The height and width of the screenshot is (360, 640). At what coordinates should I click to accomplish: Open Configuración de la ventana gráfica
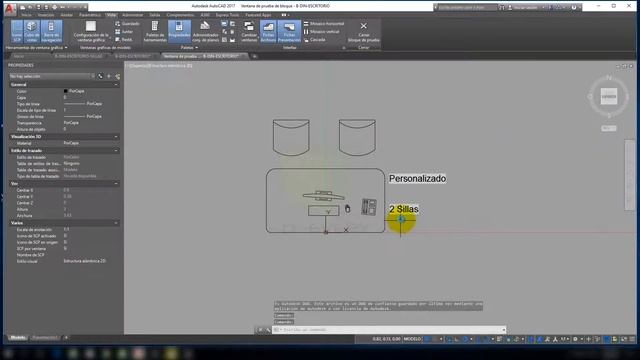click(x=91, y=31)
